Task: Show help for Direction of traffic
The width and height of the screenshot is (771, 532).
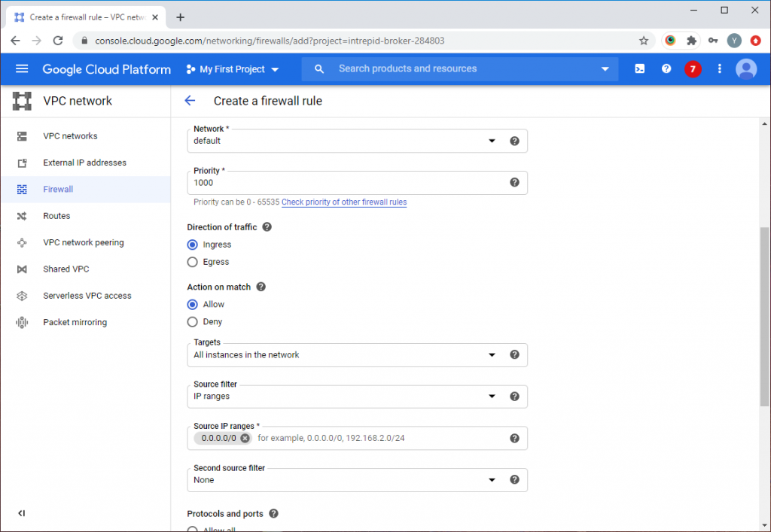Action: 267,227
